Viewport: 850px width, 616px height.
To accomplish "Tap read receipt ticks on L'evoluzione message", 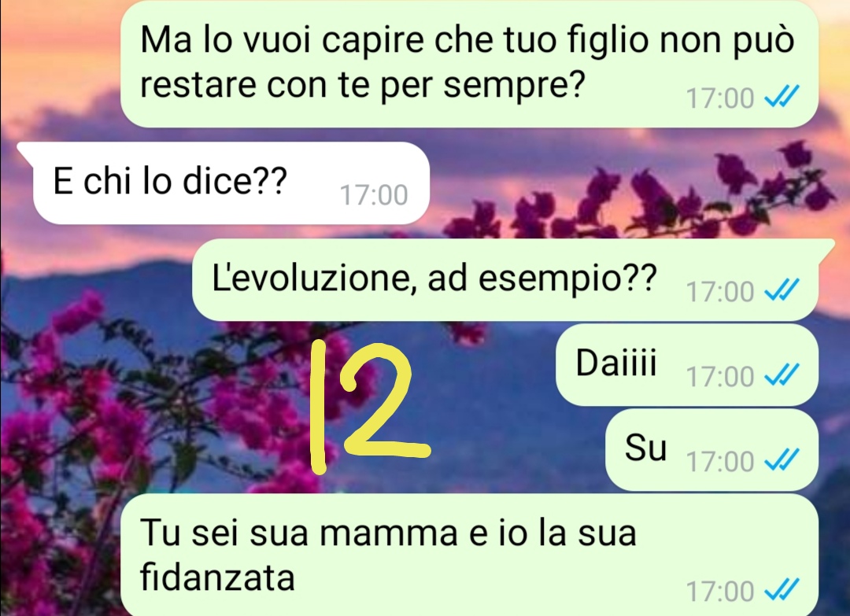I will tap(782, 290).
